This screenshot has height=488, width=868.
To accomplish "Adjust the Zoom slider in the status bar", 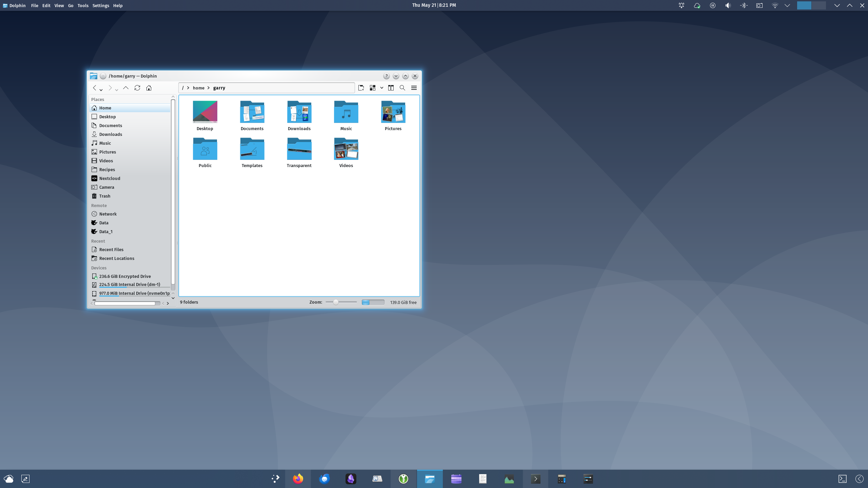I will pyautogui.click(x=341, y=302).
